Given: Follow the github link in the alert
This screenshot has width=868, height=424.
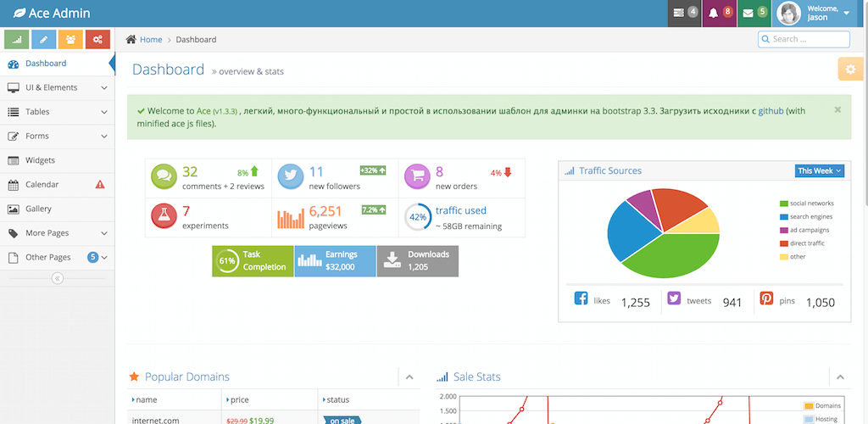Looking at the screenshot, I should 771,111.
